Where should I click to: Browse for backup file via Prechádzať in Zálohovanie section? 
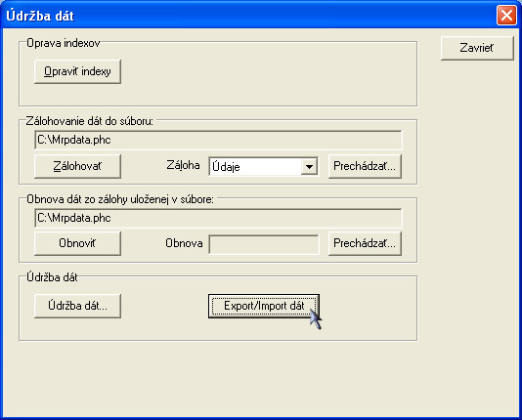click(x=365, y=166)
